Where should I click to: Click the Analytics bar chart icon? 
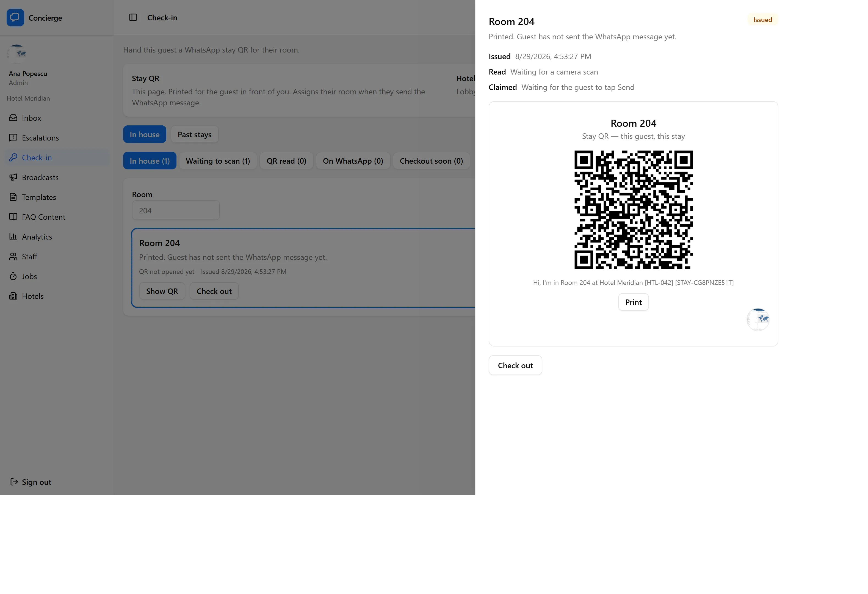(13, 237)
